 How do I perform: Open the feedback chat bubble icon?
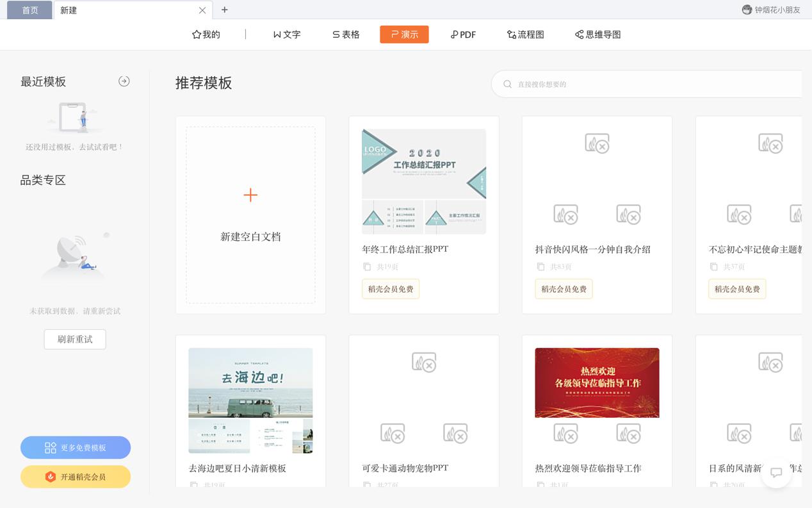(776, 473)
